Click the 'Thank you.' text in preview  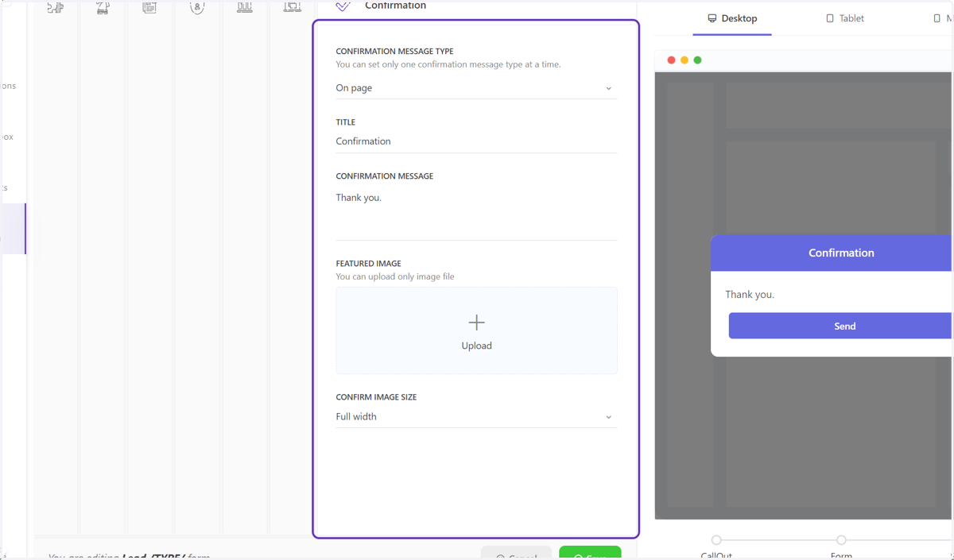pos(750,295)
